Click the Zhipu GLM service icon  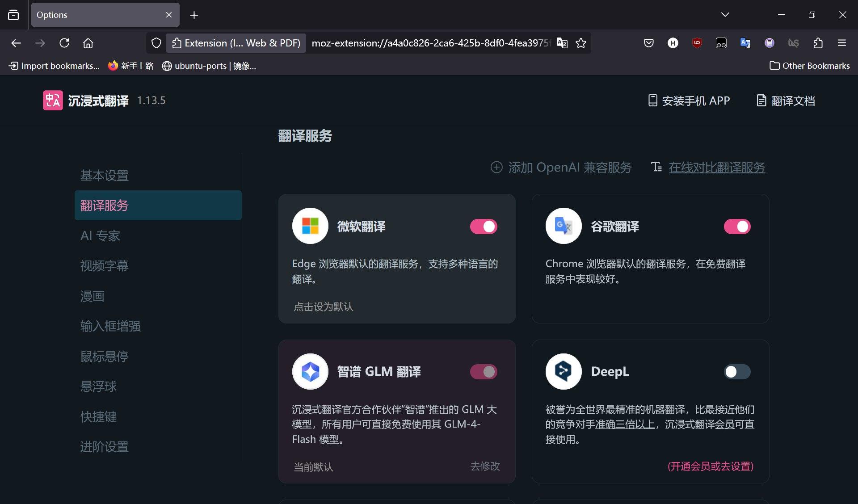tap(310, 371)
